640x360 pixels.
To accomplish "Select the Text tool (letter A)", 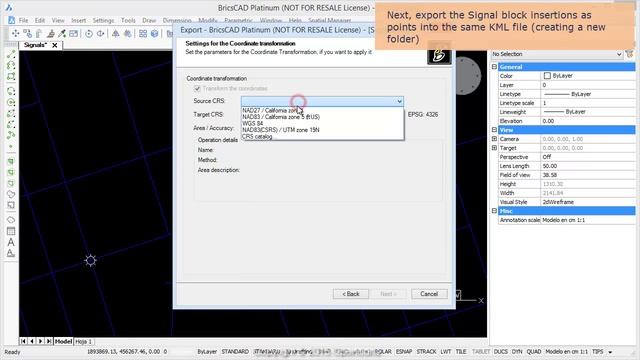I will [x=11, y=242].
